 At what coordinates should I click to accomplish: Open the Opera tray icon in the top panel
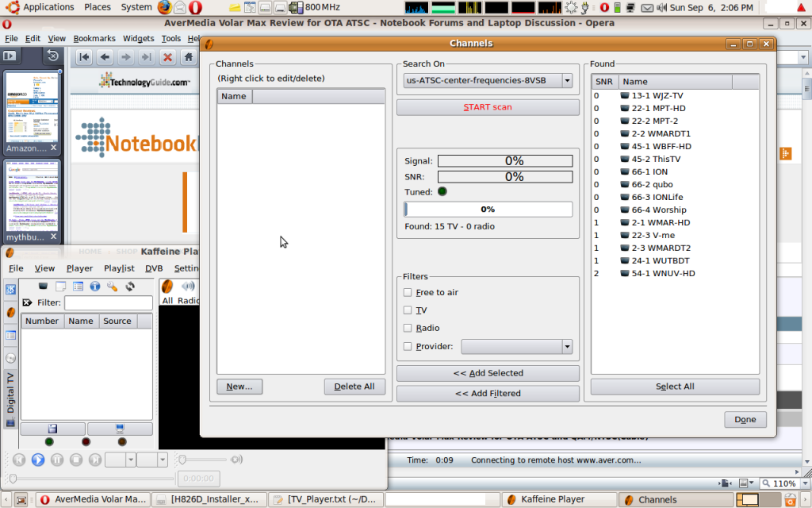click(x=603, y=8)
